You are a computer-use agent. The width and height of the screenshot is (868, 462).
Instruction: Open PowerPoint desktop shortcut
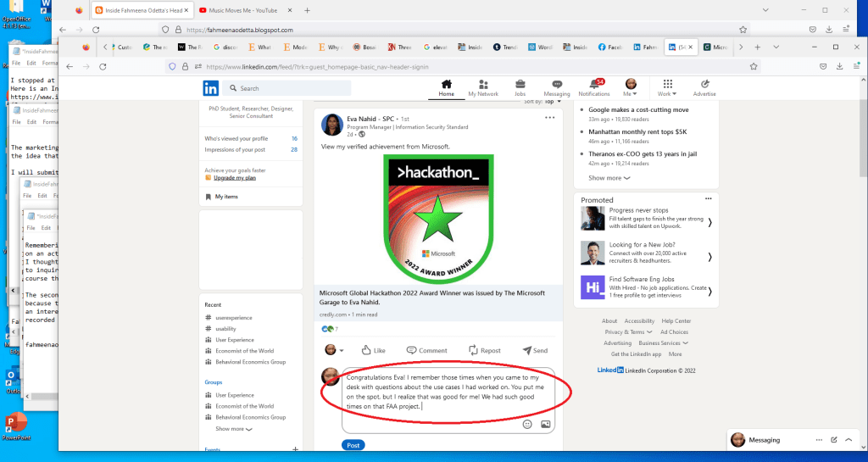coord(15,426)
